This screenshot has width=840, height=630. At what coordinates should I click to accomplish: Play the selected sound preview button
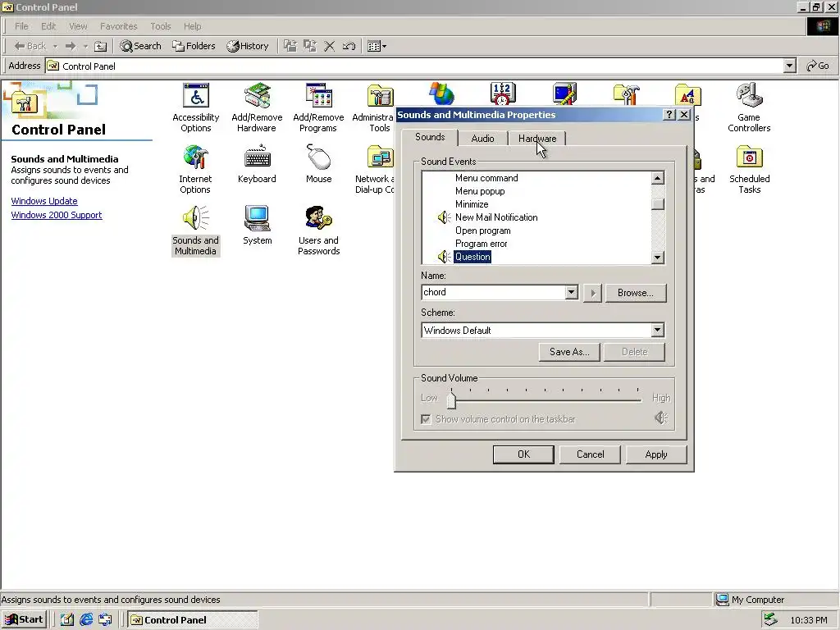coord(592,293)
